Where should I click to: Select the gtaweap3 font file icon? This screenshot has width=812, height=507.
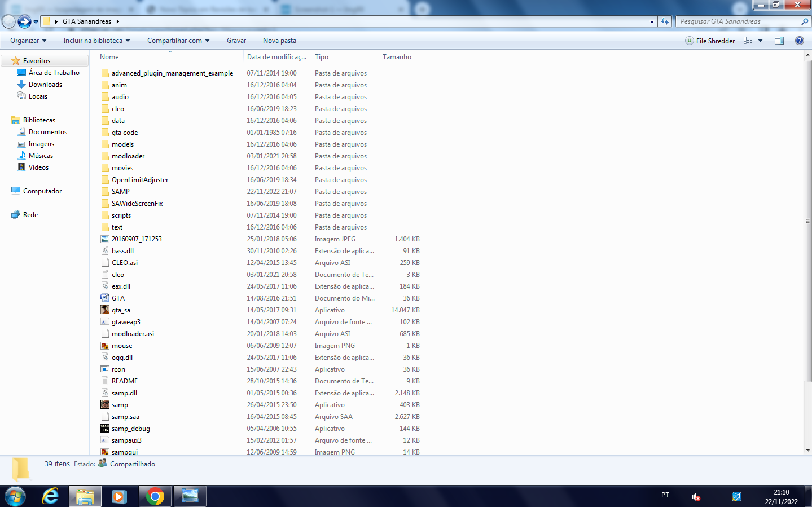(x=105, y=322)
